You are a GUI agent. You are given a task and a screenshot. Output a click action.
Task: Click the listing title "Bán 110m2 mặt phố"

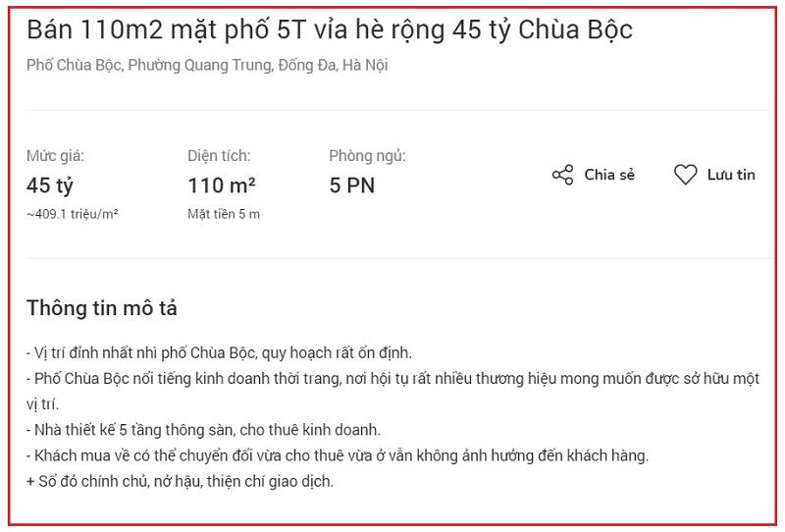(x=330, y=30)
